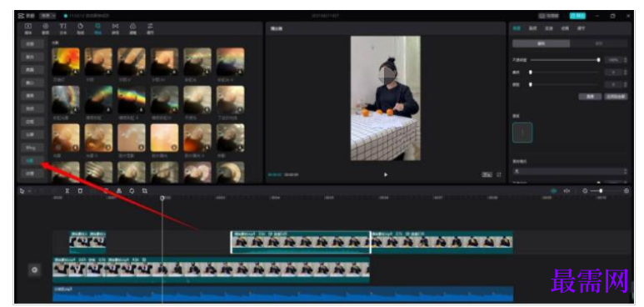Open the Transitions tab icon
644x307 pixels.
tap(116, 28)
